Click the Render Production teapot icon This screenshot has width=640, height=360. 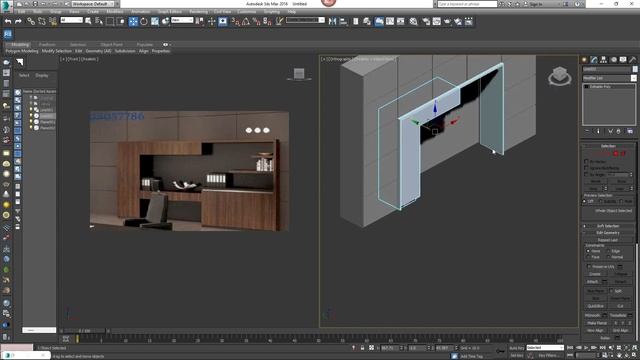(x=447, y=21)
